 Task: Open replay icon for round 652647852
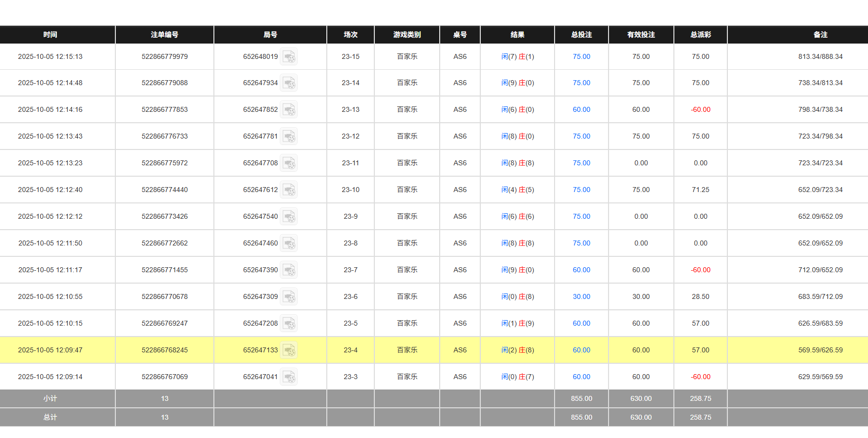click(289, 110)
